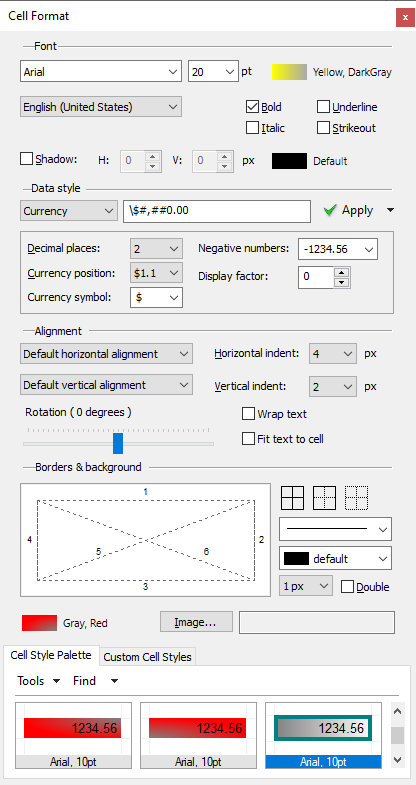Open the Tools menu

point(39,681)
